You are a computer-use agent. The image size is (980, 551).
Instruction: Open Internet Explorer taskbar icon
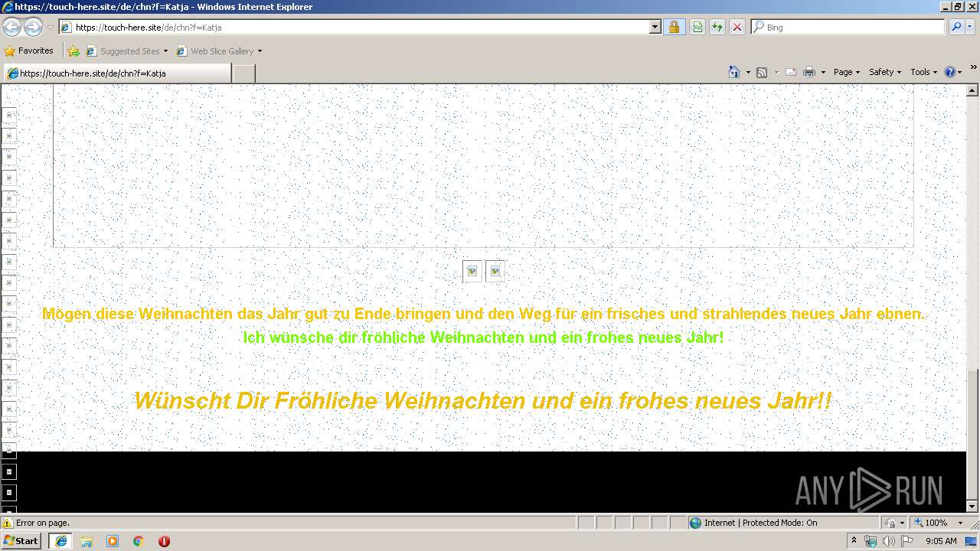pyautogui.click(x=61, y=540)
